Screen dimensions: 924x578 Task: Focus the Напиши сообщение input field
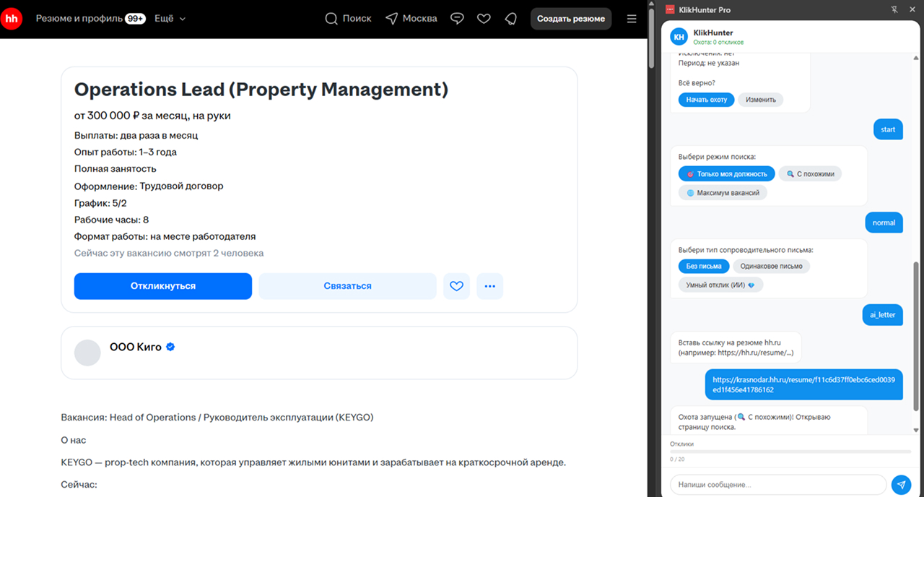pyautogui.click(x=778, y=485)
